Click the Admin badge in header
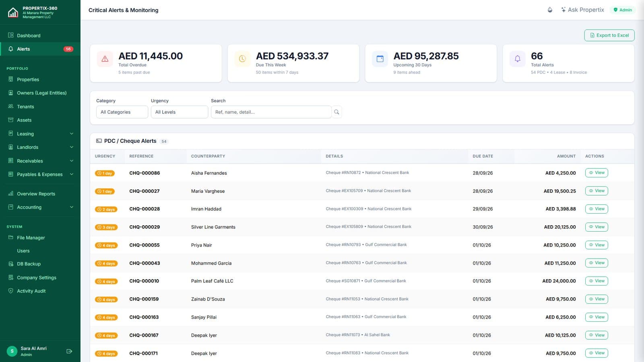This screenshot has height=362, width=644. [623, 10]
